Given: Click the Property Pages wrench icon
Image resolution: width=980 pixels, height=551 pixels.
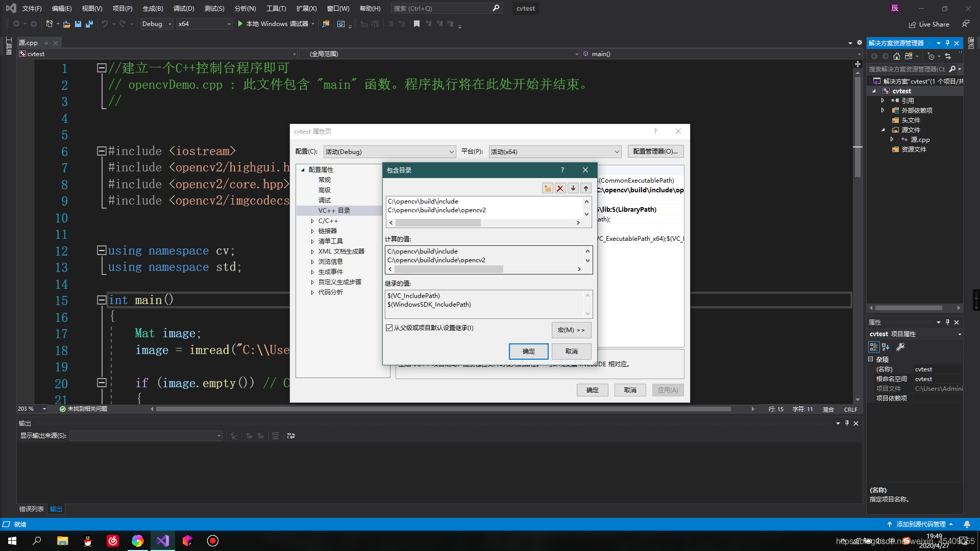Looking at the screenshot, I should (x=900, y=347).
